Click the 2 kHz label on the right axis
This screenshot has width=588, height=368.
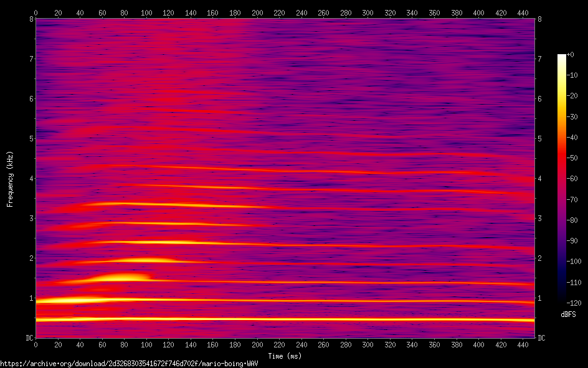tap(540, 258)
